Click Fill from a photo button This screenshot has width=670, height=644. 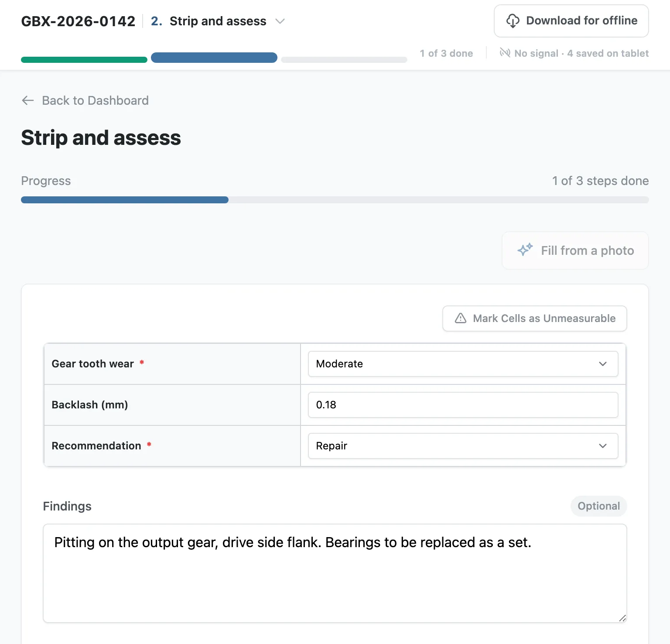[x=575, y=250]
